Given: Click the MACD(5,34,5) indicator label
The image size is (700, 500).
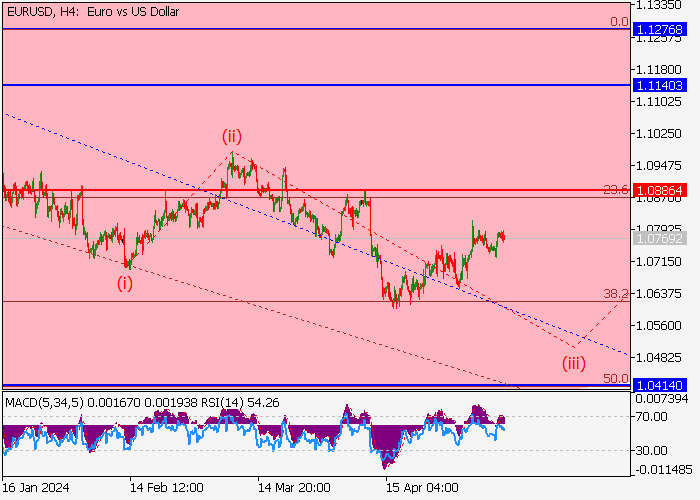Looking at the screenshot, I should [x=45, y=403].
